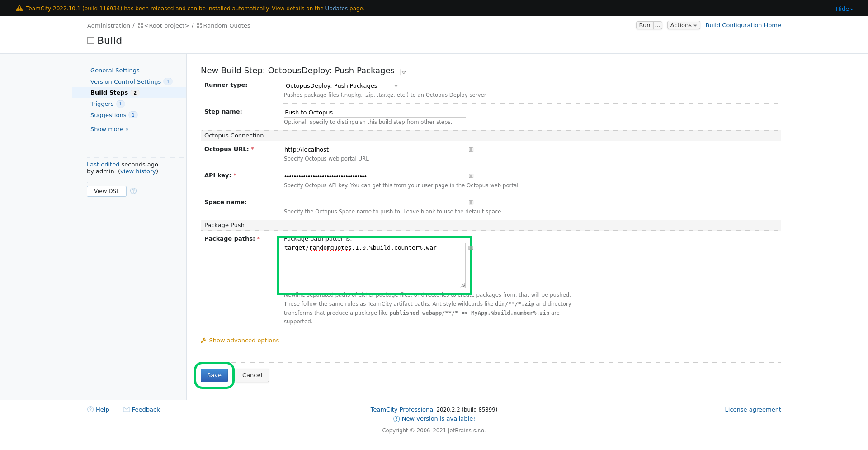Save the new build step
This screenshot has height=450, width=868.
tap(214, 375)
